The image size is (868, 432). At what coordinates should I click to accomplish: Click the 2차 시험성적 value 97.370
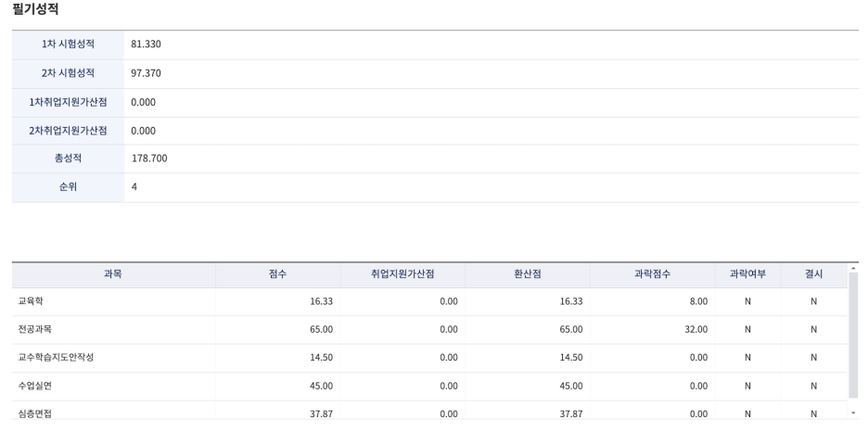(x=147, y=73)
